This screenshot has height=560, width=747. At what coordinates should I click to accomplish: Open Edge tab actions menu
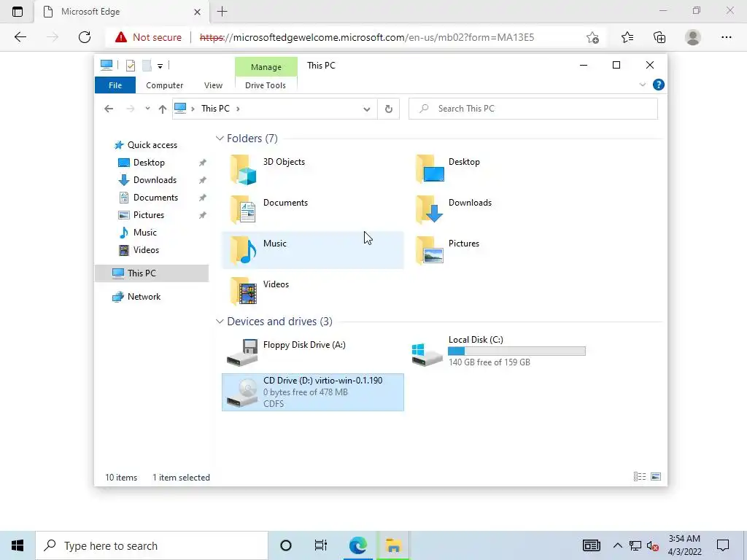pos(18,12)
